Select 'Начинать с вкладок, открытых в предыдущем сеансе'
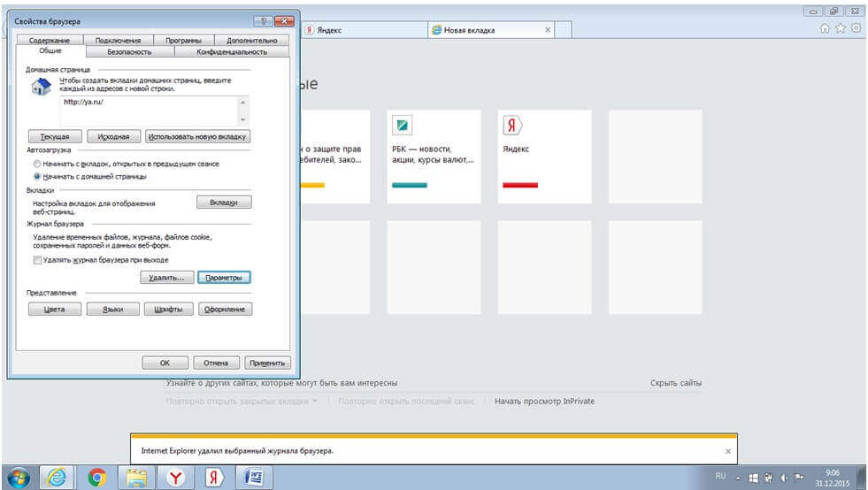This screenshot has height=490, width=868. pyautogui.click(x=36, y=164)
